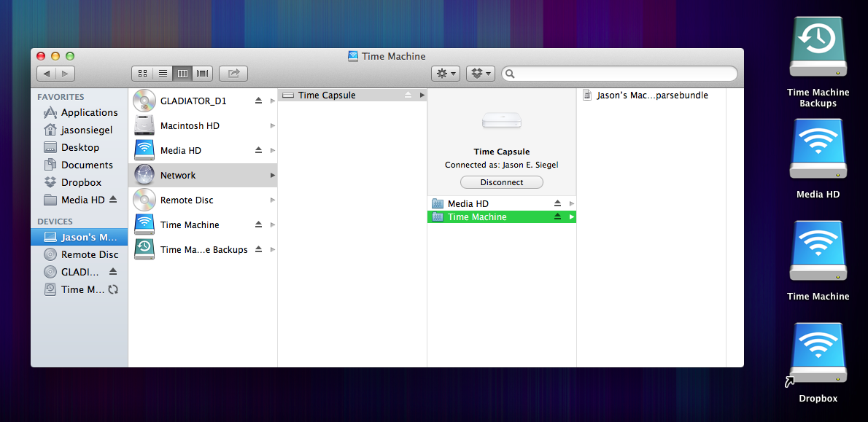
Task: Select GLADI... disc in sidebar devices
Action: coord(80,272)
